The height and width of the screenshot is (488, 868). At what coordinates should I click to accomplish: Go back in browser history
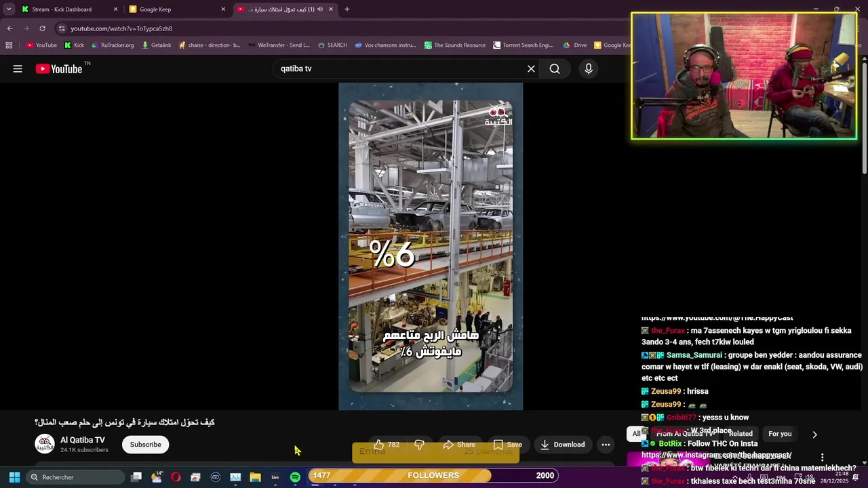click(x=9, y=28)
